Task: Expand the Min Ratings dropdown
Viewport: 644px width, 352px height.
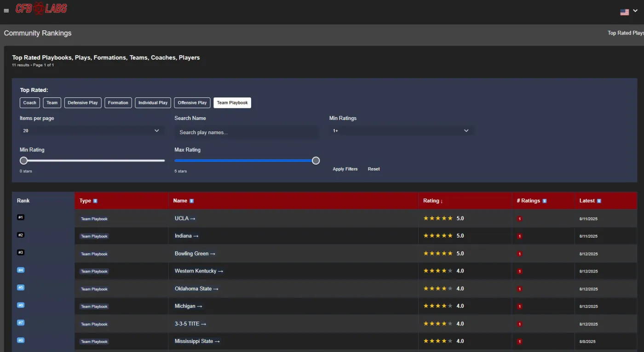Action: 402,131
